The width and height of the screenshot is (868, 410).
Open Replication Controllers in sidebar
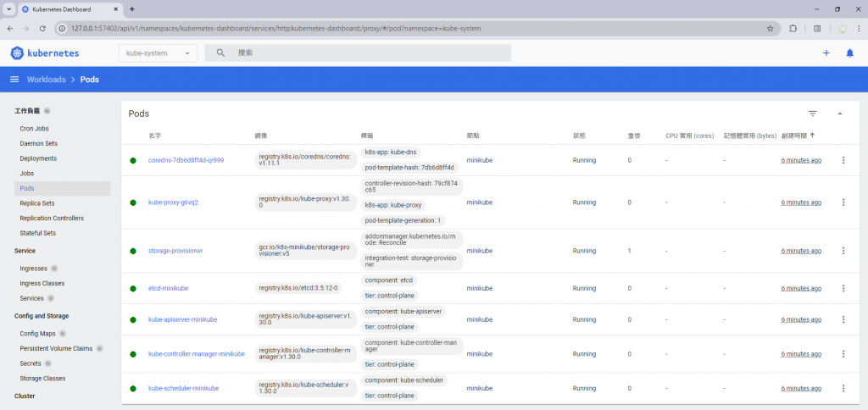(x=52, y=218)
